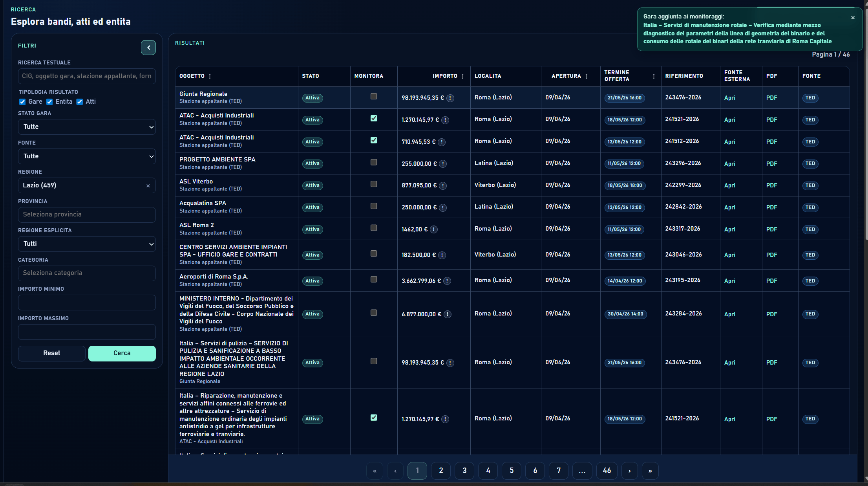868x486 pixels.
Task: Open the Stato Gara dropdown
Action: [x=87, y=127]
